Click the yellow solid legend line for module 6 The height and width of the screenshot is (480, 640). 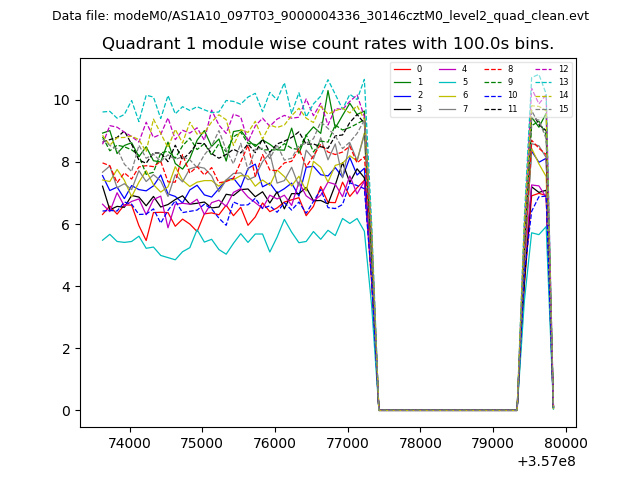(448, 95)
